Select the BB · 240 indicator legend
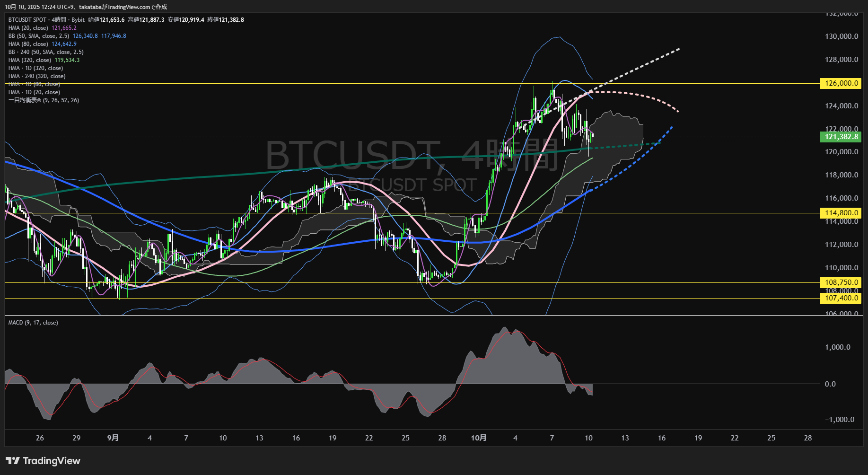 pos(46,52)
